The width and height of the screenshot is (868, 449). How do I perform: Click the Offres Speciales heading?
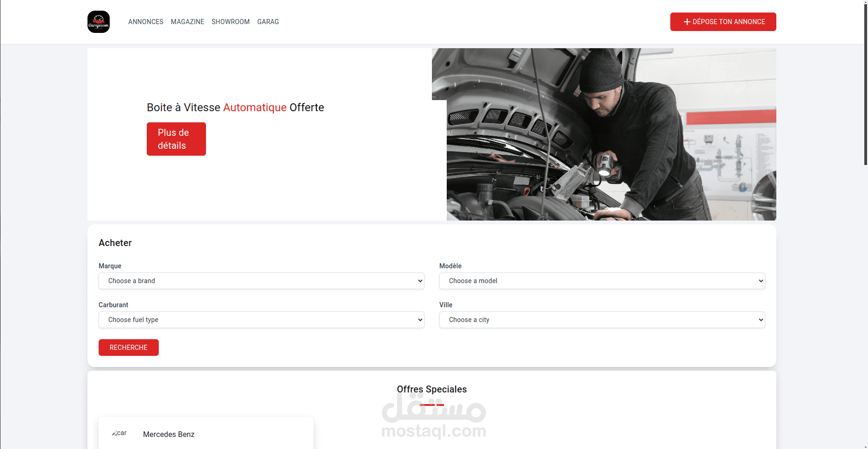coord(432,389)
